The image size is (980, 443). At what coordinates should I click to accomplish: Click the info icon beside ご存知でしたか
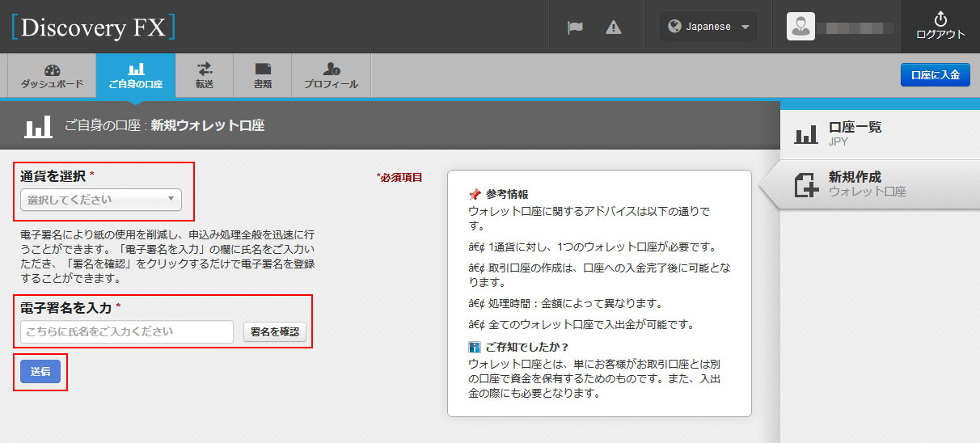pyautogui.click(x=475, y=347)
